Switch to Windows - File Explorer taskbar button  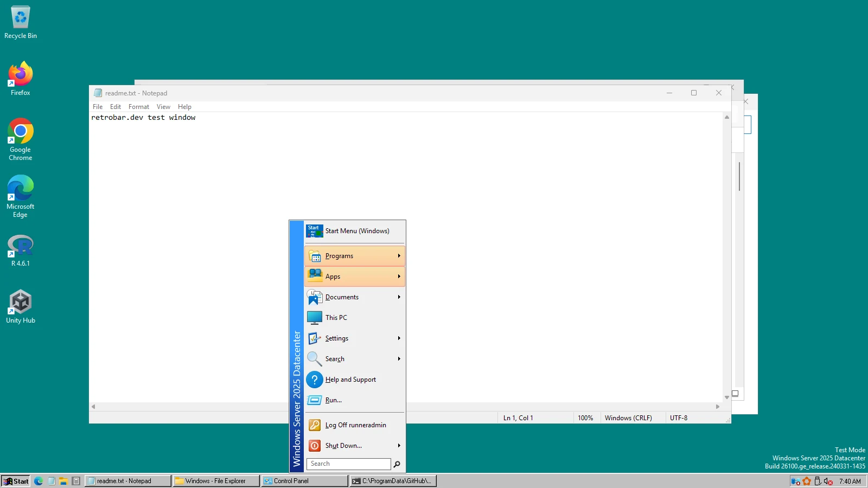pos(216,481)
